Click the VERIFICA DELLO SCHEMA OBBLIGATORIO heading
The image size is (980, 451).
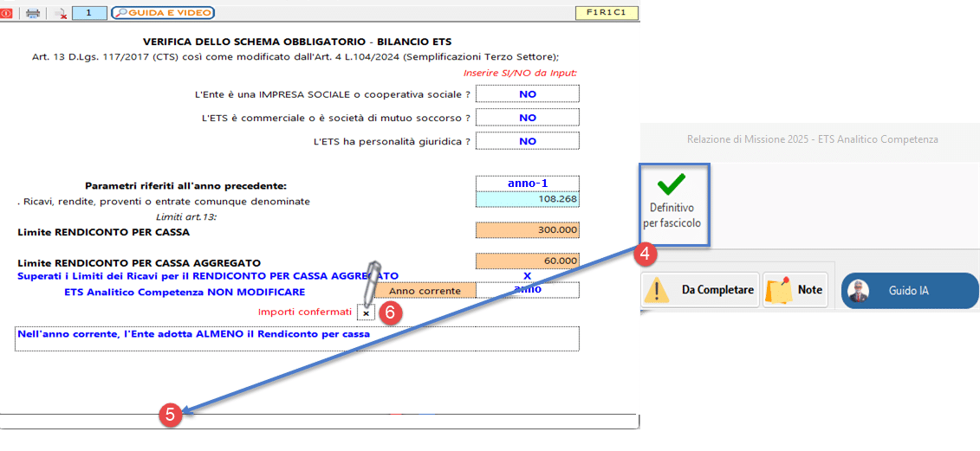pyautogui.click(x=297, y=42)
